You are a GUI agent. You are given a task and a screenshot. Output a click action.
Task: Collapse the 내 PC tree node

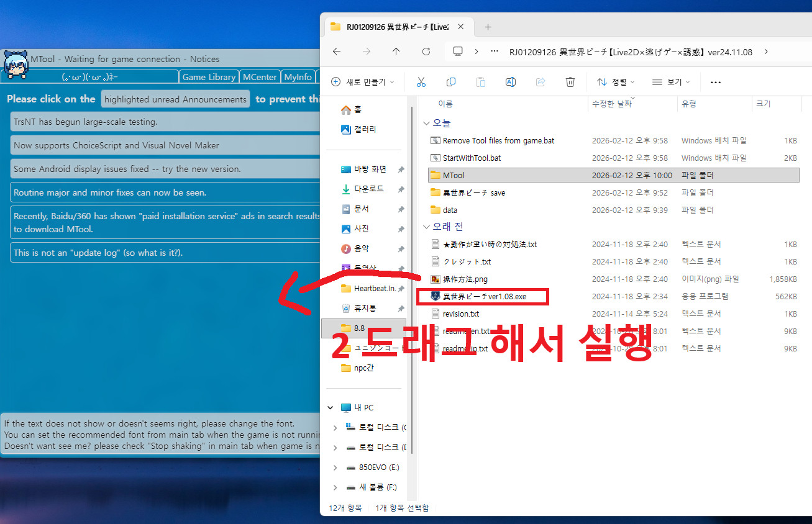tap(331, 408)
